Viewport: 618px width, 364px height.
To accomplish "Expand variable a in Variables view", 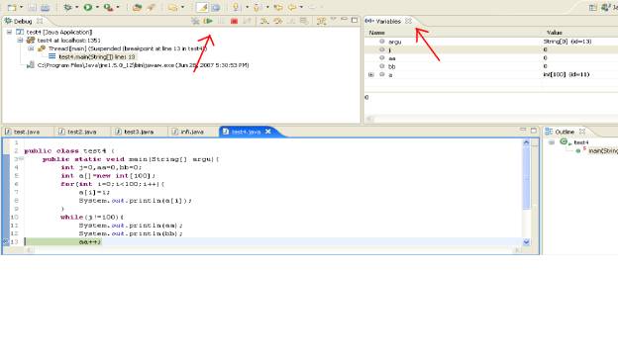I will click(x=370, y=74).
